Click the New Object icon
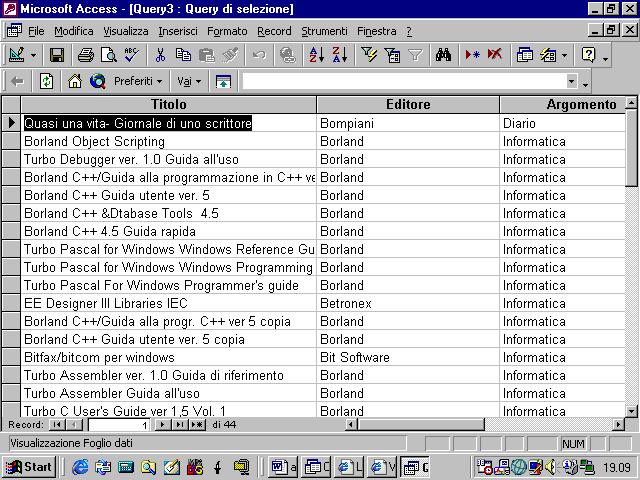This screenshot has height=480, width=640. [548, 55]
